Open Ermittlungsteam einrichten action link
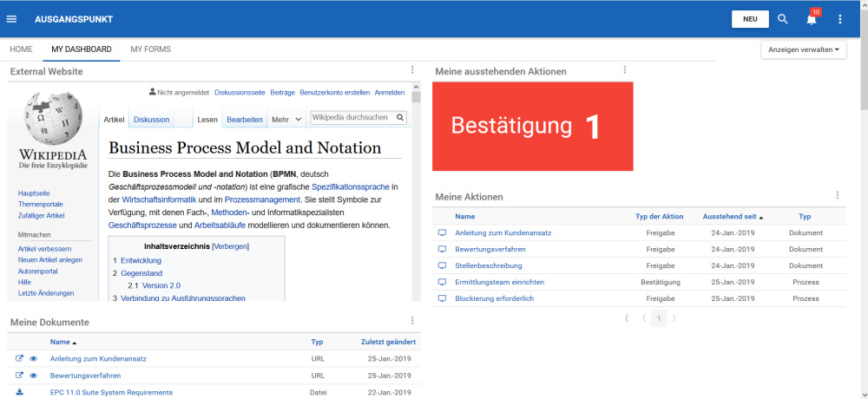Image resolution: width=868 pixels, height=399 pixels. coord(499,282)
